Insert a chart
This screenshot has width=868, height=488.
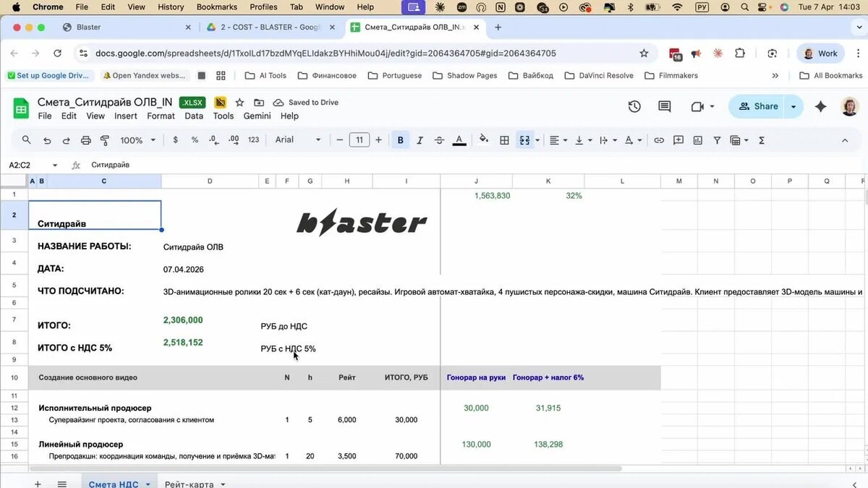[x=698, y=140]
